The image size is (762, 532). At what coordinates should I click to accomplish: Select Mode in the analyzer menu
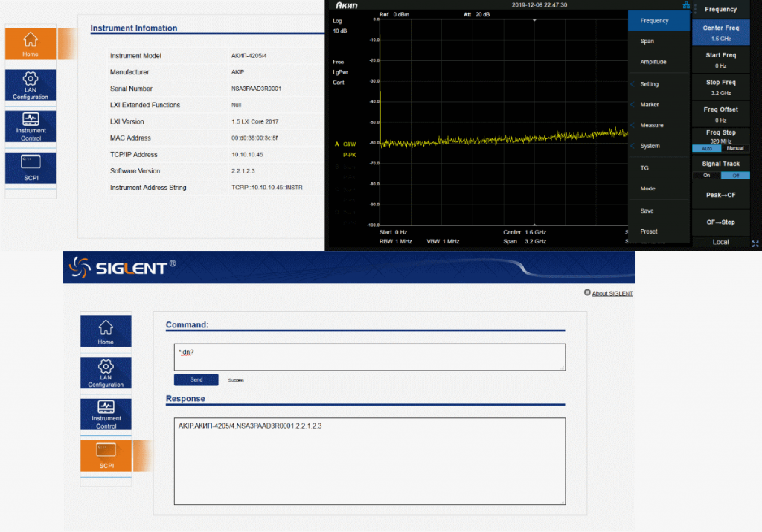(659, 188)
